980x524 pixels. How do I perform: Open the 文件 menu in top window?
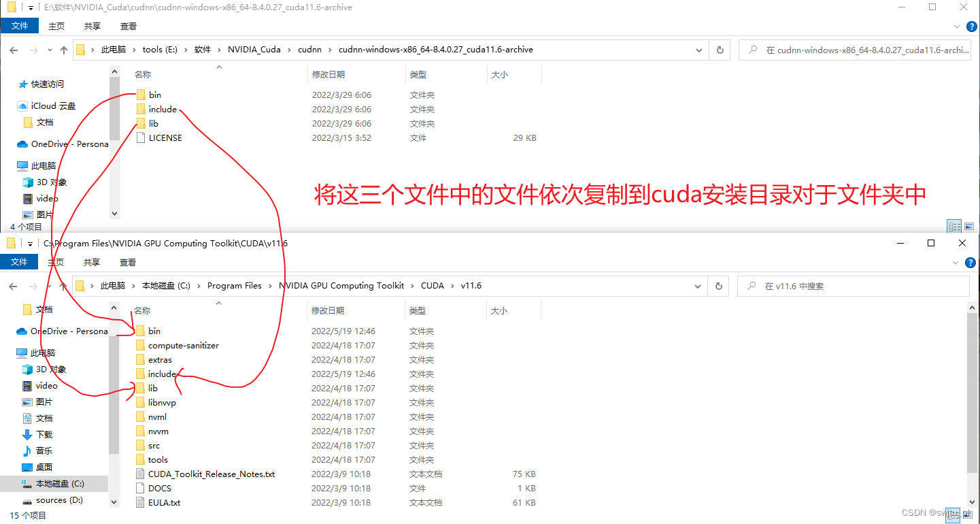[x=20, y=25]
